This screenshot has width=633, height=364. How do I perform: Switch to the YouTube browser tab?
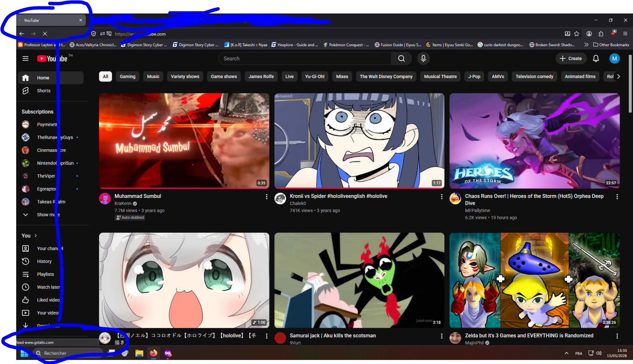tap(51, 20)
